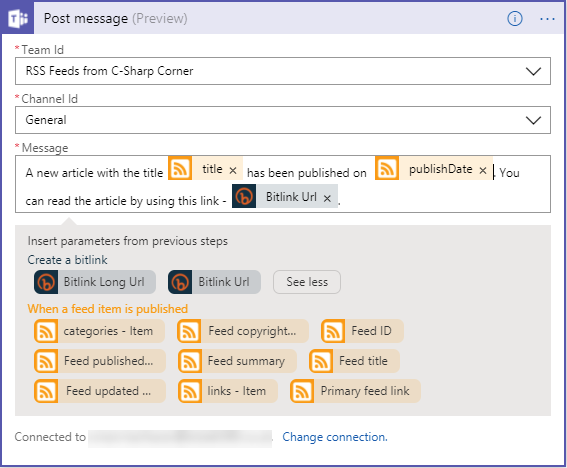Click the RSS icon on publishDate token
This screenshot has width=567, height=468.
coord(387,169)
